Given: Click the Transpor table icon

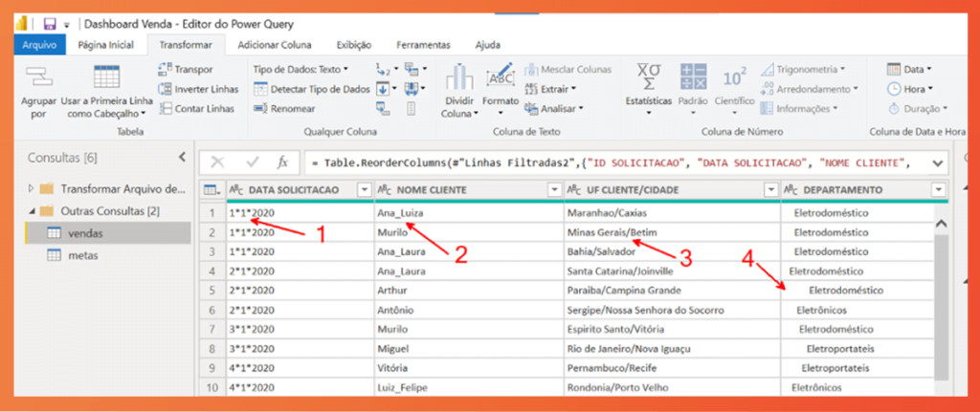Looking at the screenshot, I should pyautogui.click(x=165, y=69).
